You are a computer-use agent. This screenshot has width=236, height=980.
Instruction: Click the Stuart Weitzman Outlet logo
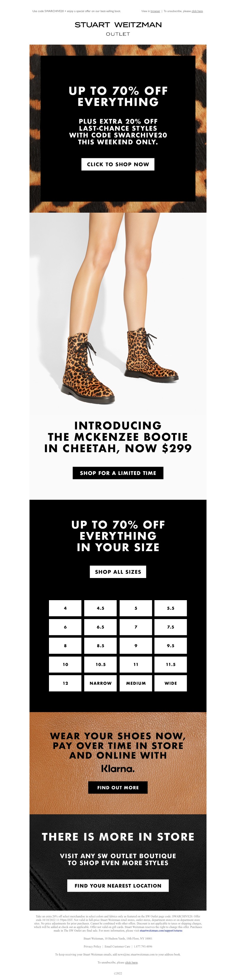click(118, 28)
